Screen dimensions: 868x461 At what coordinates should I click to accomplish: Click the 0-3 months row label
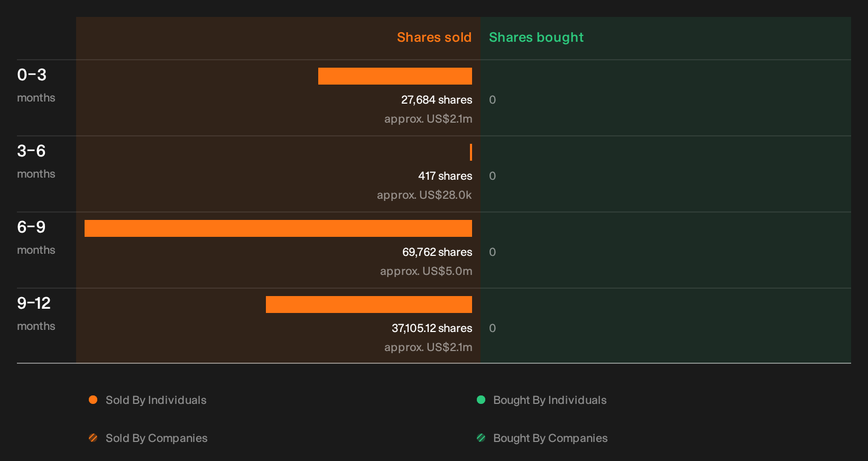(x=36, y=85)
